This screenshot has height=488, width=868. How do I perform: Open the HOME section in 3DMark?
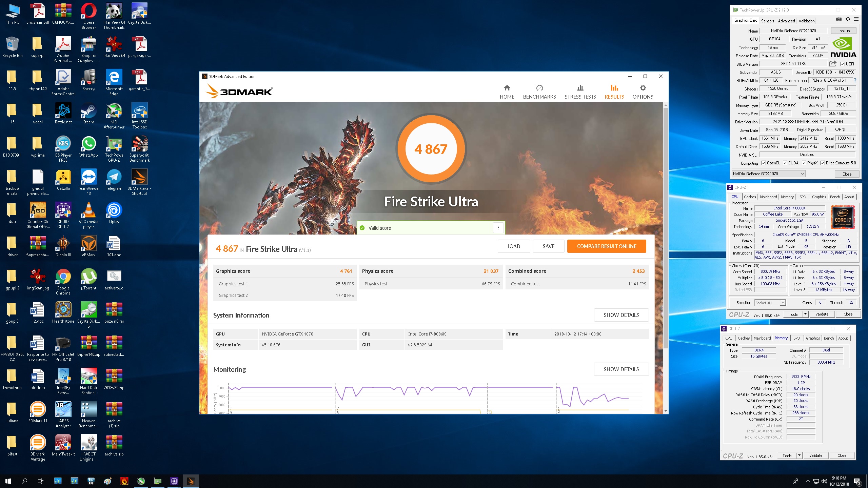tap(507, 92)
